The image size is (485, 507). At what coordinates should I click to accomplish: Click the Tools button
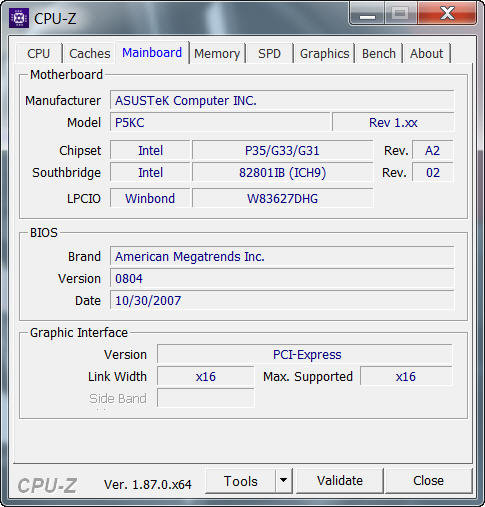coord(241,481)
